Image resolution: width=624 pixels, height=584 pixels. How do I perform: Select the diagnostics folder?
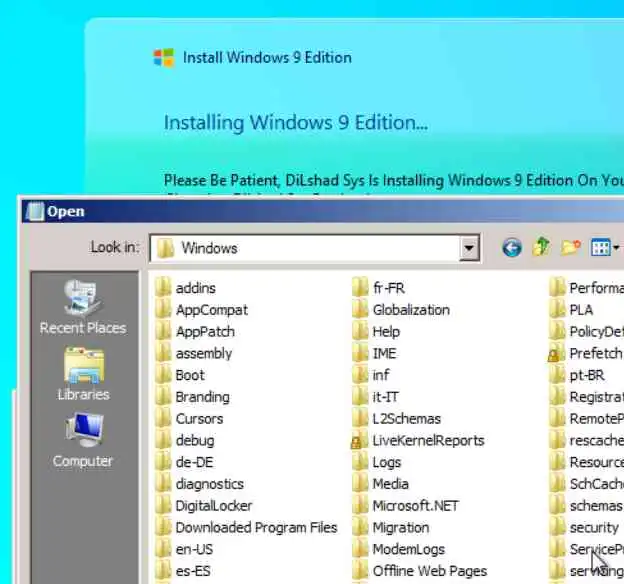(x=199, y=484)
